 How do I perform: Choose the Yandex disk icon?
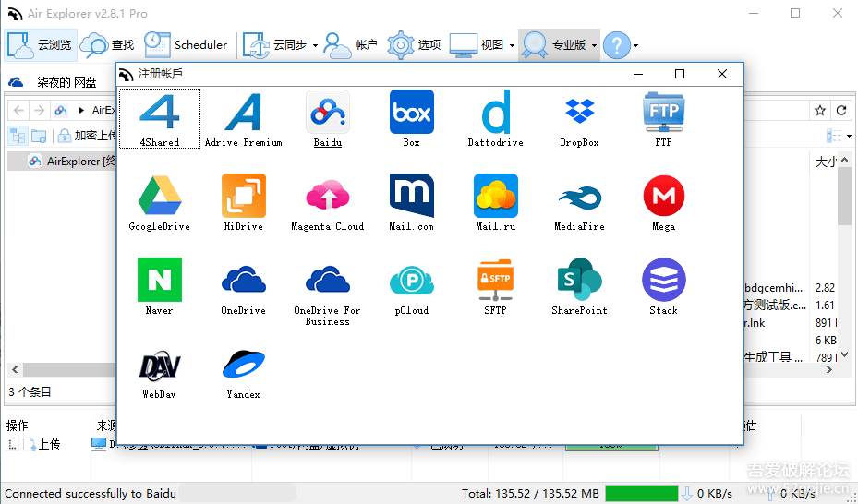243,365
